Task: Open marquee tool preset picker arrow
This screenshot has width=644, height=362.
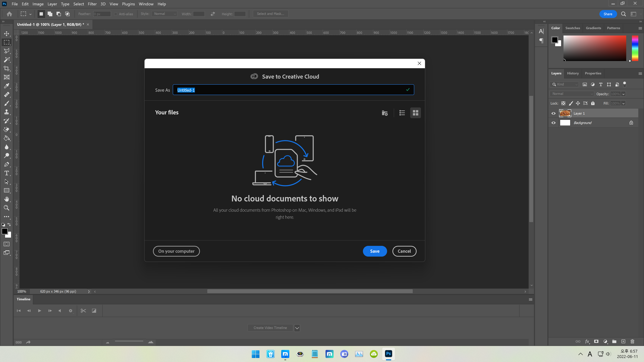Action: coord(31,14)
